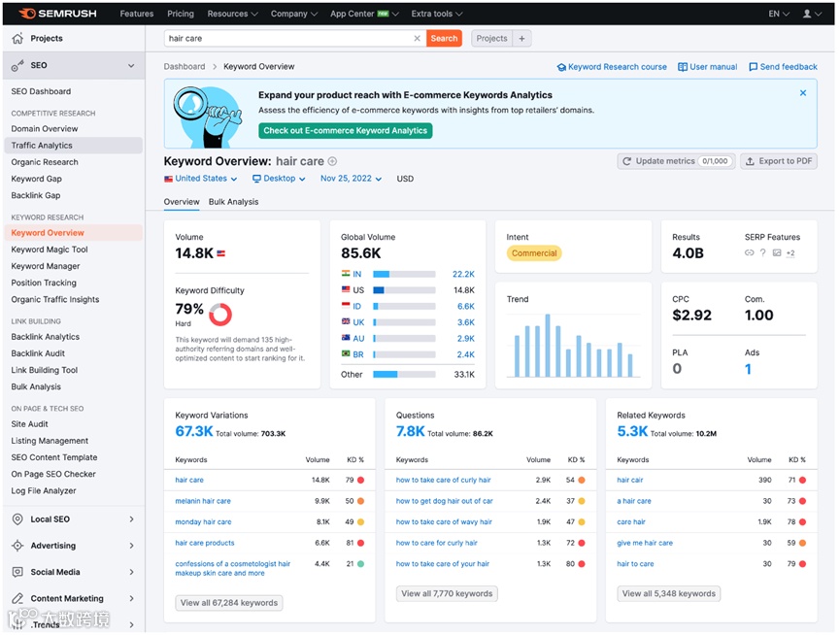Image resolution: width=840 pixels, height=635 pixels.
Task: Open the user account icon menu
Action: click(x=811, y=14)
